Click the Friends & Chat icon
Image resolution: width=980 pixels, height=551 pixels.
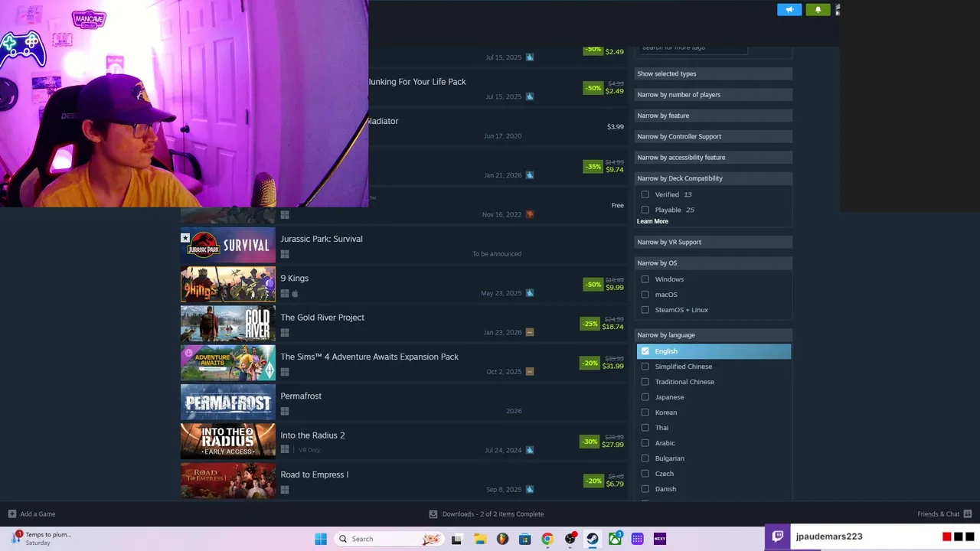968,514
